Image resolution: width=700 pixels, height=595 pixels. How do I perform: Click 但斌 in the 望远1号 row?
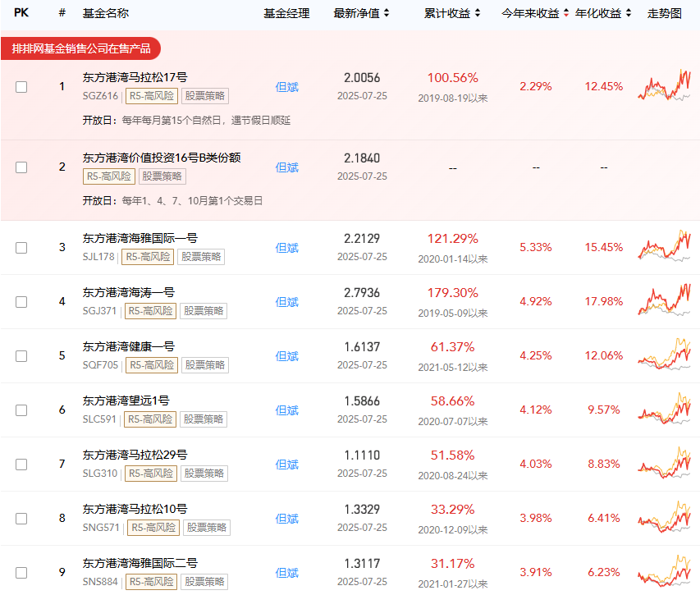pyautogui.click(x=286, y=410)
